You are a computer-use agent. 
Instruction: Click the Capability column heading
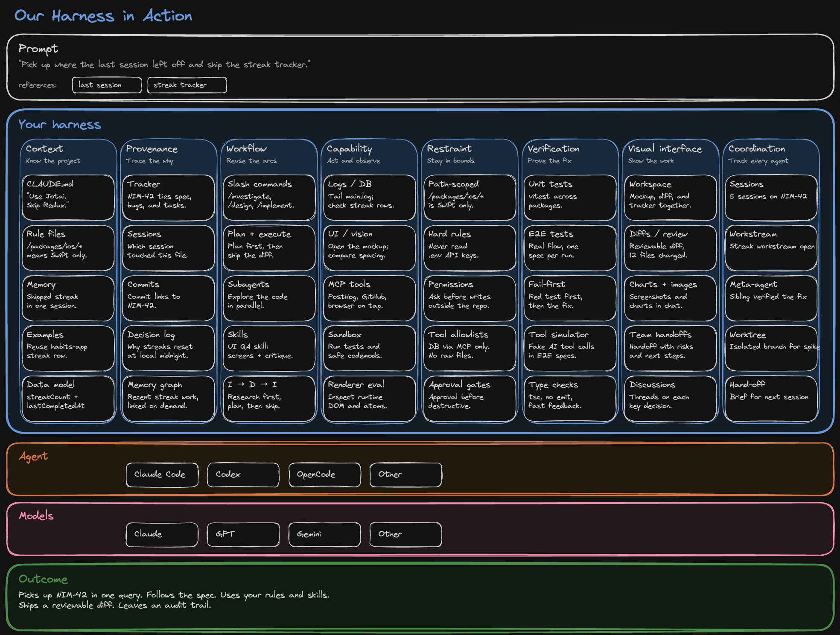click(x=350, y=149)
